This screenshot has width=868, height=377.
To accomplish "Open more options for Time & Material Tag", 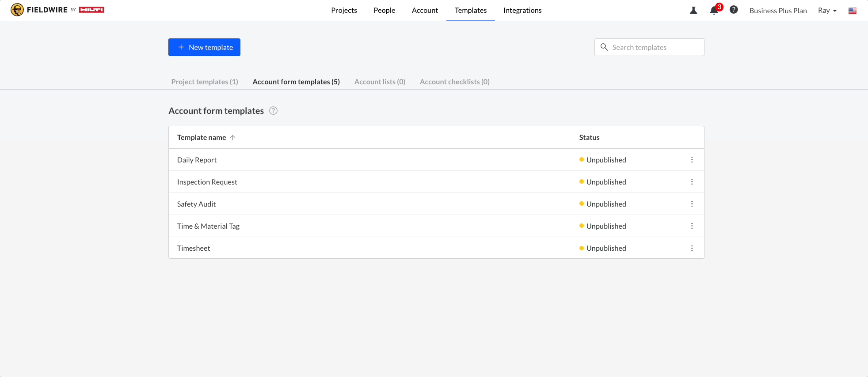I will click(692, 226).
